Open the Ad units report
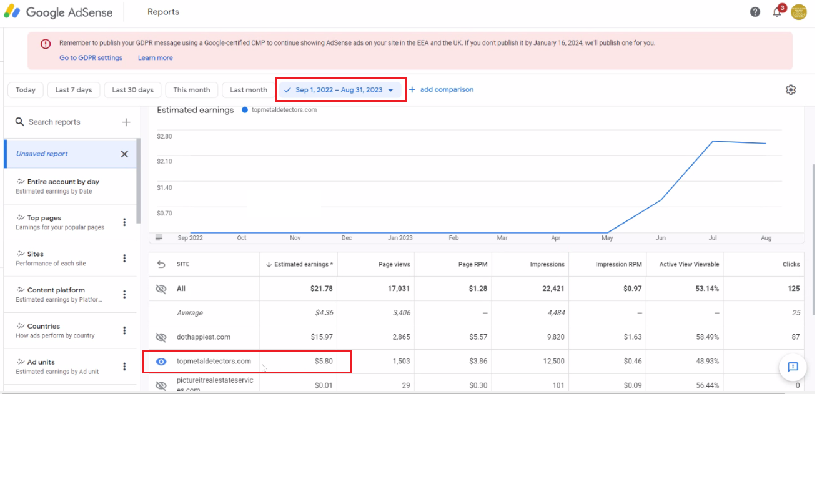This screenshot has height=504, width=827. pyautogui.click(x=70, y=367)
